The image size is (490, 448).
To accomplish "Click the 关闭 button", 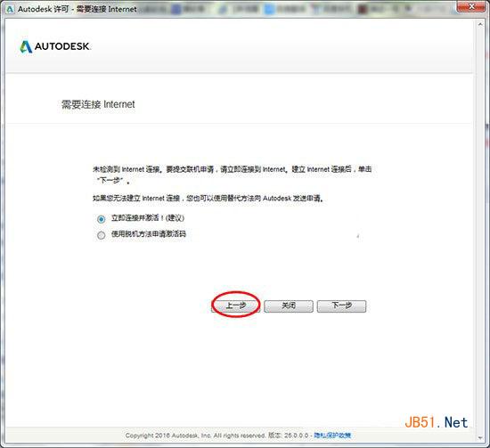I will pyautogui.click(x=289, y=305).
